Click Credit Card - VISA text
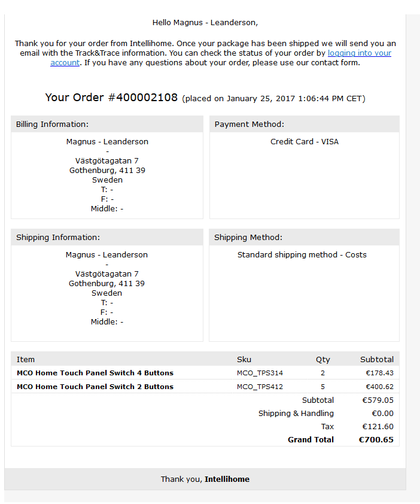 (305, 142)
